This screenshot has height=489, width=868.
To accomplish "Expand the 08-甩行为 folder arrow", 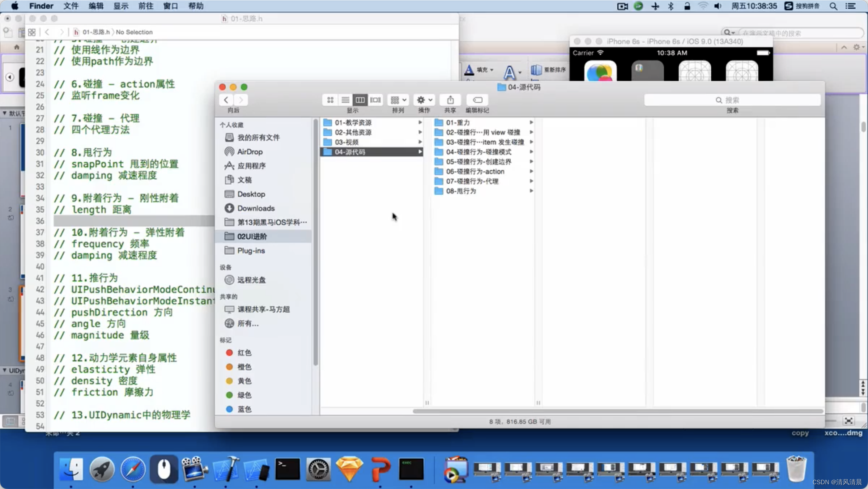I will (531, 191).
